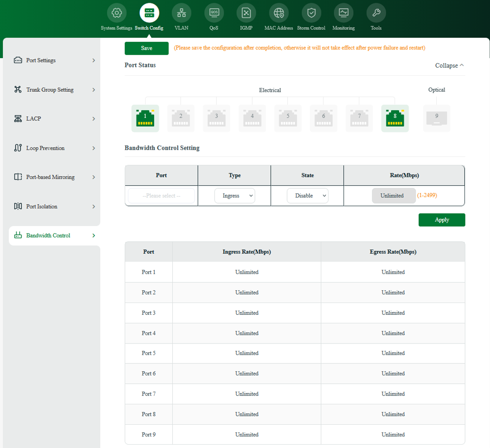
Task: Open the Tools wrench icon
Action: click(376, 13)
